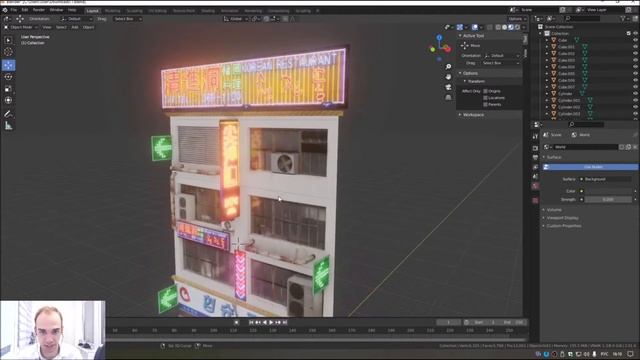
Task: Hide the Collection via its eye icon
Action: tap(636, 33)
